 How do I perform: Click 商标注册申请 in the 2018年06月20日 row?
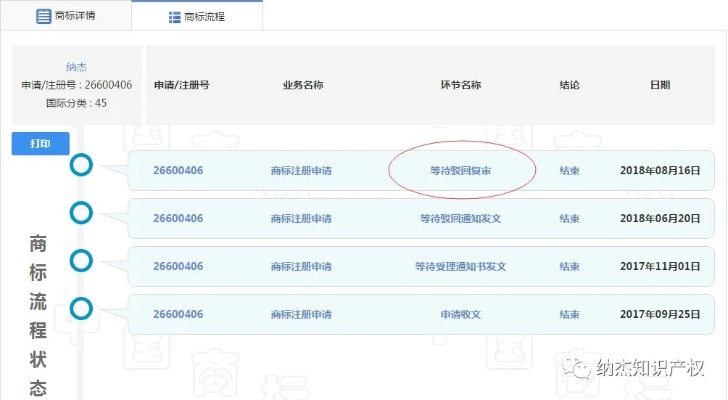pyautogui.click(x=301, y=219)
